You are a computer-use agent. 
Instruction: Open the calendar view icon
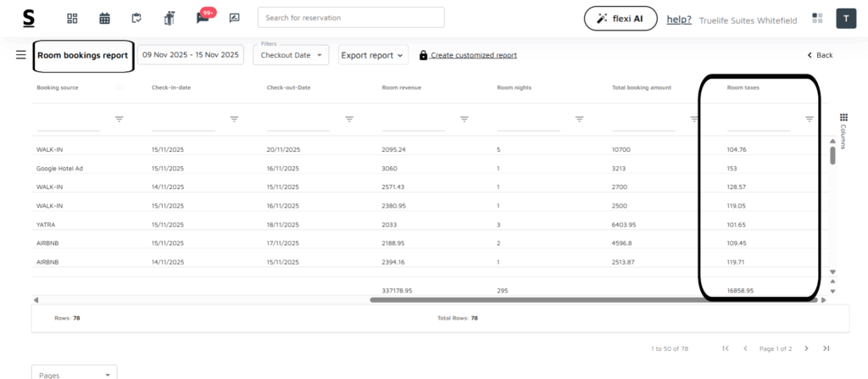[104, 18]
